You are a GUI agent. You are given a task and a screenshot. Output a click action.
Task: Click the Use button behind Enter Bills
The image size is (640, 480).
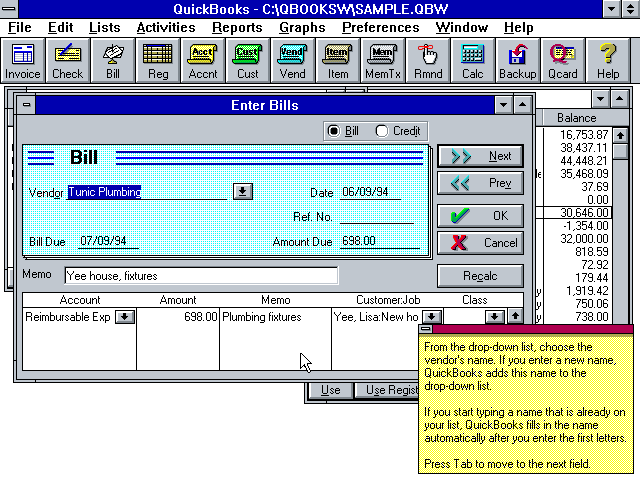331,390
